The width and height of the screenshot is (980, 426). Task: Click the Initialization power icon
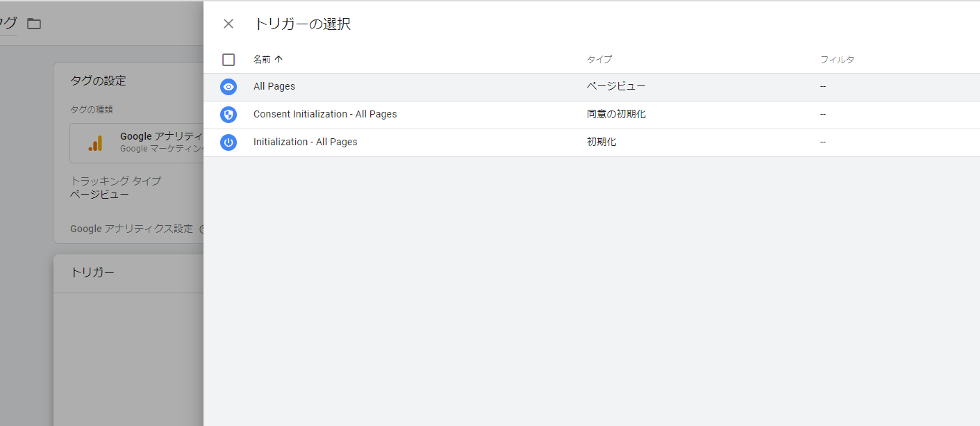click(229, 142)
